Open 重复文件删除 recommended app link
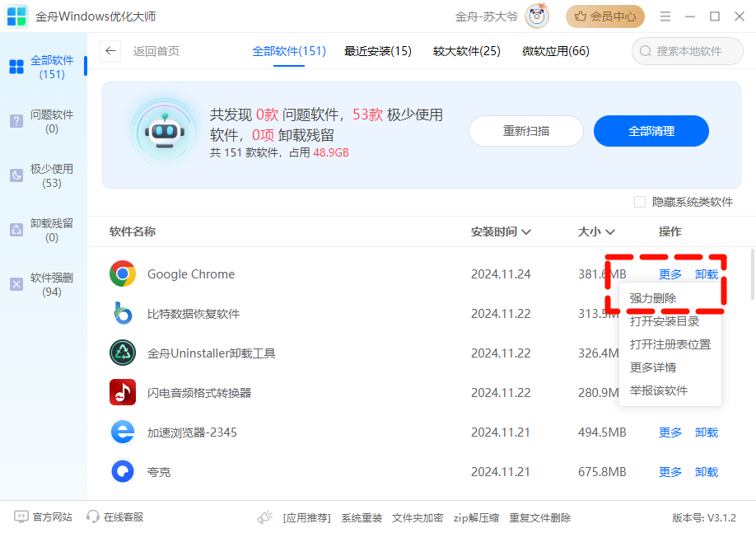This screenshot has height=533, width=756. (540, 517)
